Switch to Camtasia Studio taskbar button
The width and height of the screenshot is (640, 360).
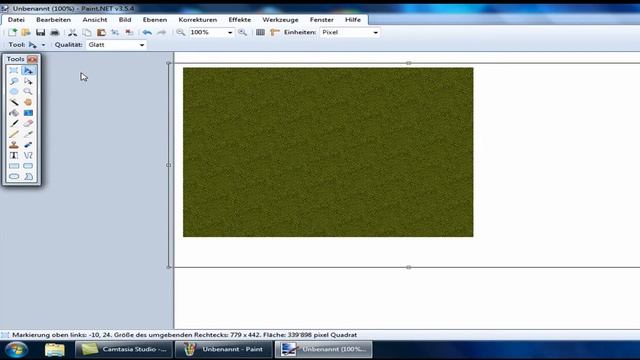pyautogui.click(x=124, y=350)
